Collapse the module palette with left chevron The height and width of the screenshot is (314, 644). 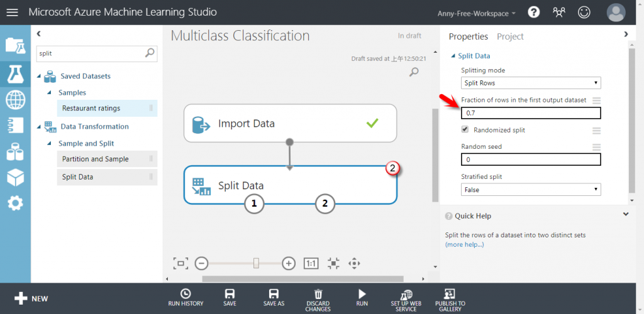click(38, 34)
